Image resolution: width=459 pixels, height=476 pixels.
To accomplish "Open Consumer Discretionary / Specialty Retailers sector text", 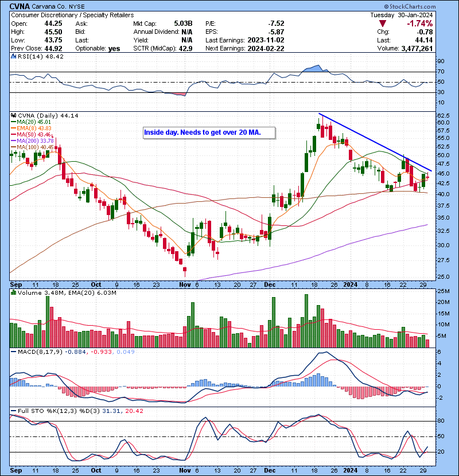I will coord(72,15).
